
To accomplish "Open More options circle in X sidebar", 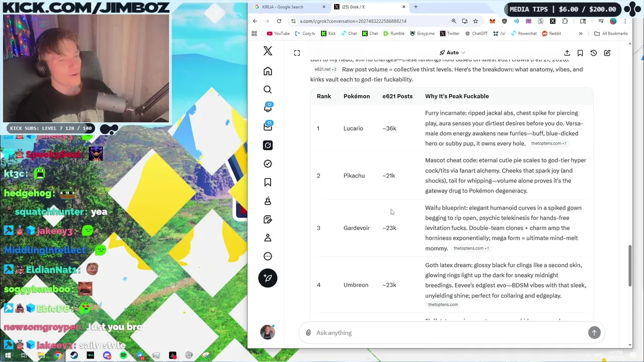I will click(268, 256).
